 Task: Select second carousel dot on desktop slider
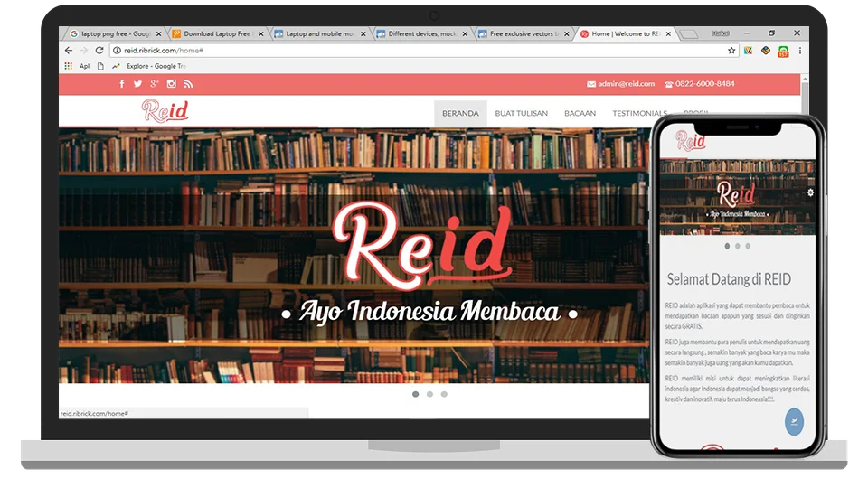click(429, 394)
